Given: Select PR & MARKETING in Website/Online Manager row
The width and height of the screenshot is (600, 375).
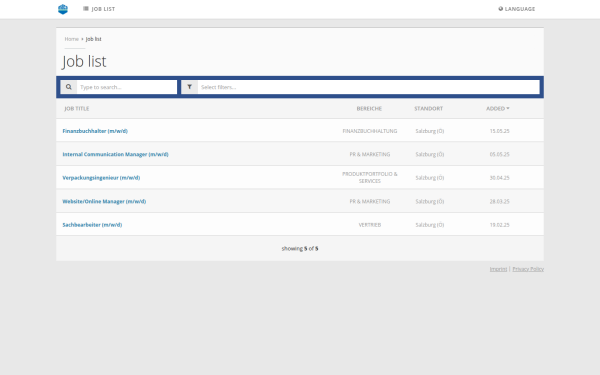Looking at the screenshot, I should (370, 201).
